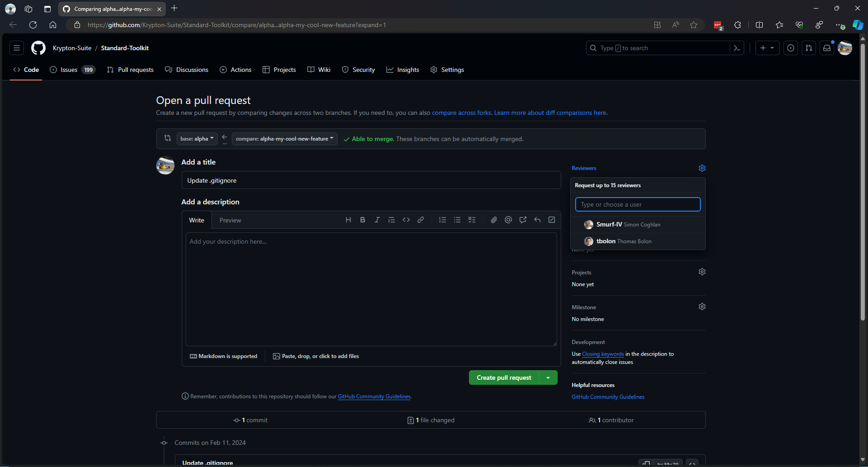Click the add link icon in editor

click(x=421, y=220)
